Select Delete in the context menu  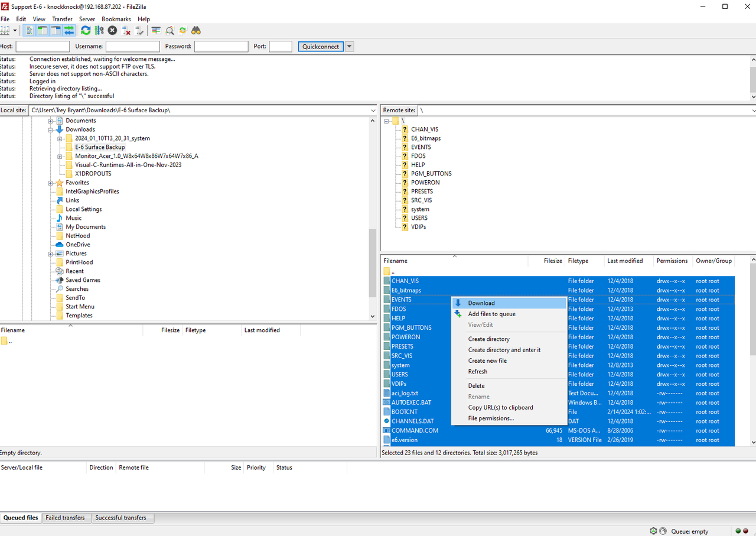click(x=509, y=385)
